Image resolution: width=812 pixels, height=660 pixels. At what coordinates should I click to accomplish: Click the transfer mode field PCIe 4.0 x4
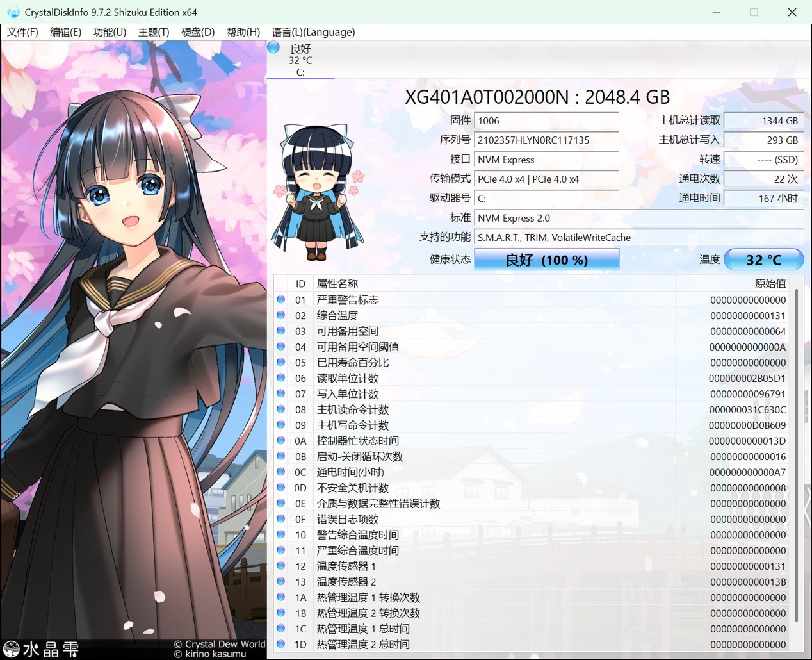coord(546,179)
